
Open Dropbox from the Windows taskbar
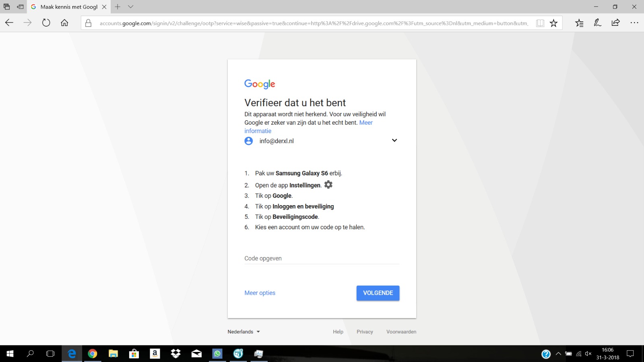point(176,354)
